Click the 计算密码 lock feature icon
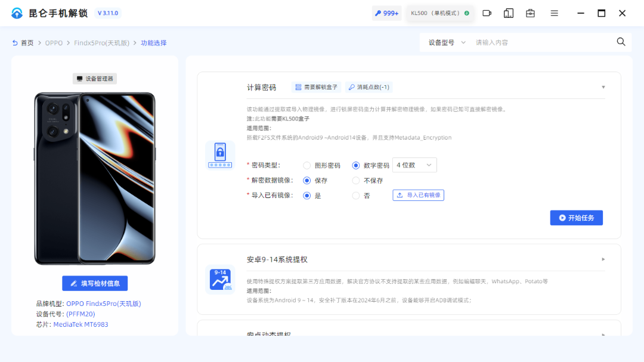The width and height of the screenshot is (644, 362). [x=220, y=155]
